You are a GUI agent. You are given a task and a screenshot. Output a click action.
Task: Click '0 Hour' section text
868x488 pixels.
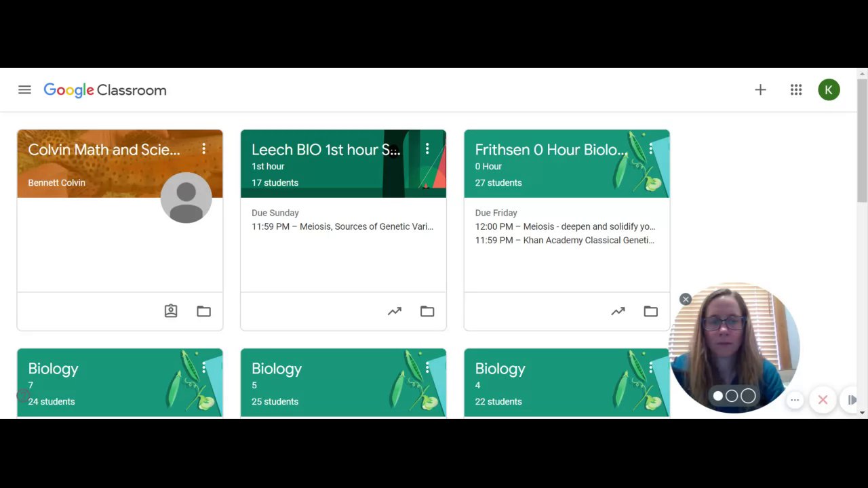[x=488, y=166]
